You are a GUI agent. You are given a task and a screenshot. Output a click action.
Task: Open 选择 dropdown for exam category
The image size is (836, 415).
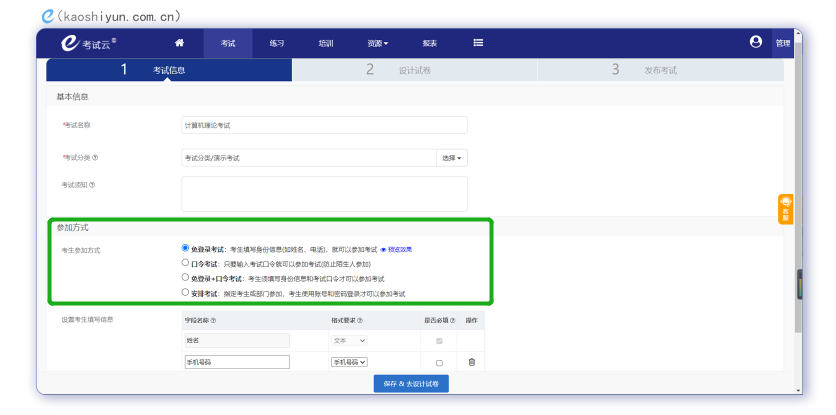pyautogui.click(x=452, y=158)
